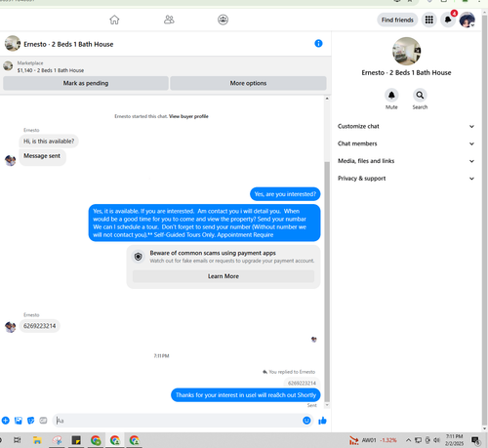Image resolution: width=488 pixels, height=448 pixels.
Task: Open sticky notes app in taskbar
Action: click(x=76, y=440)
